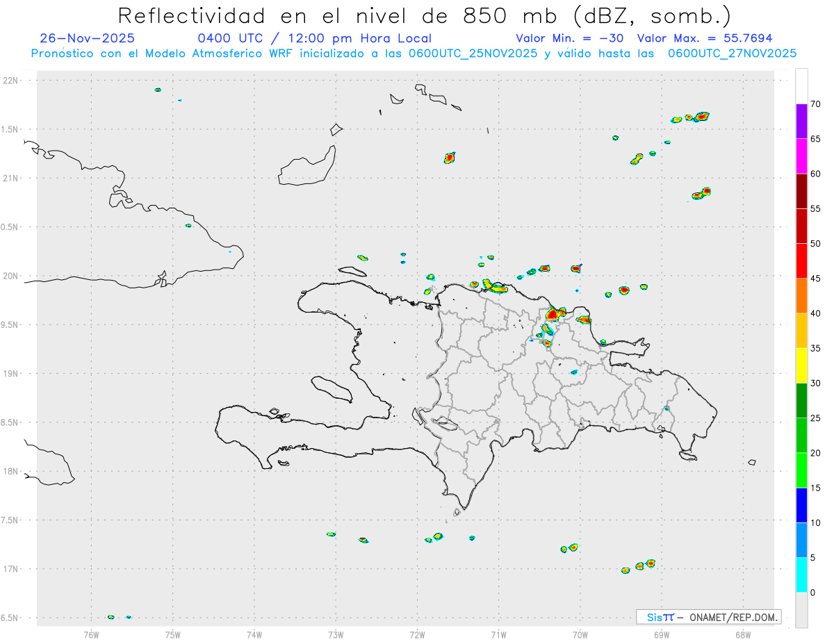
Task: Click the WRF model forecast description line
Action: (x=414, y=53)
